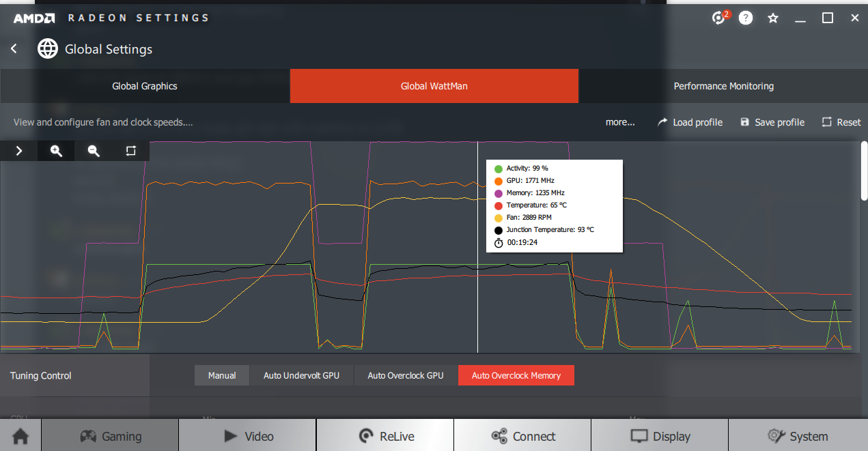868x451 pixels.
Task: Open the Video section
Action: (247, 435)
